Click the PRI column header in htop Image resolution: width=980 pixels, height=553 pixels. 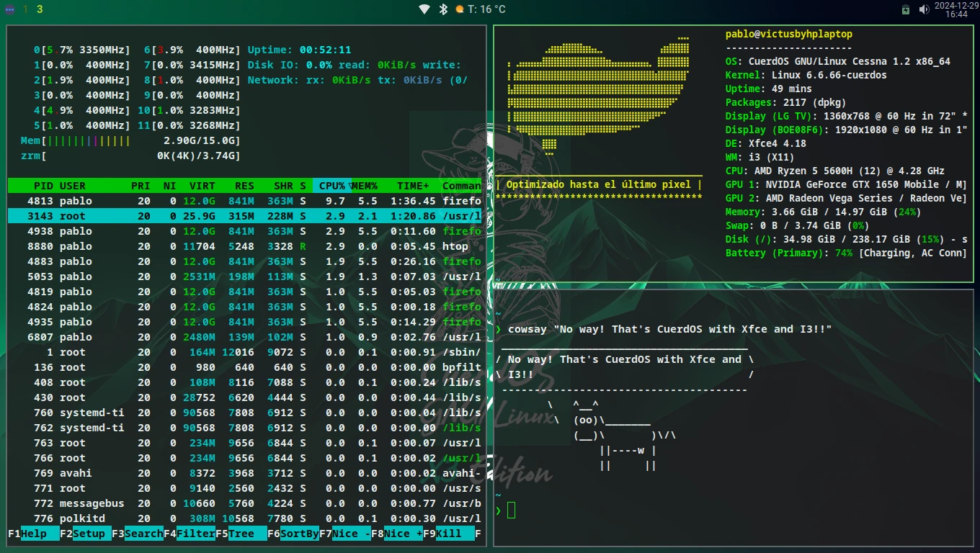[x=141, y=186]
